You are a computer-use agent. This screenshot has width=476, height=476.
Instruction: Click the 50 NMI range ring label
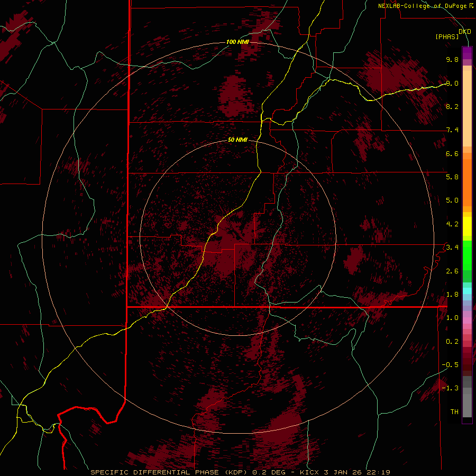pyautogui.click(x=237, y=140)
